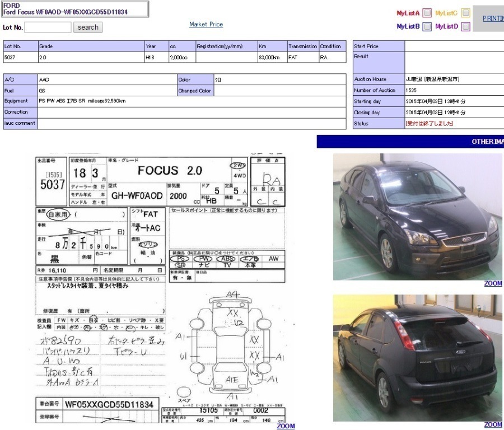Click the Auction House name value

tap(432, 79)
